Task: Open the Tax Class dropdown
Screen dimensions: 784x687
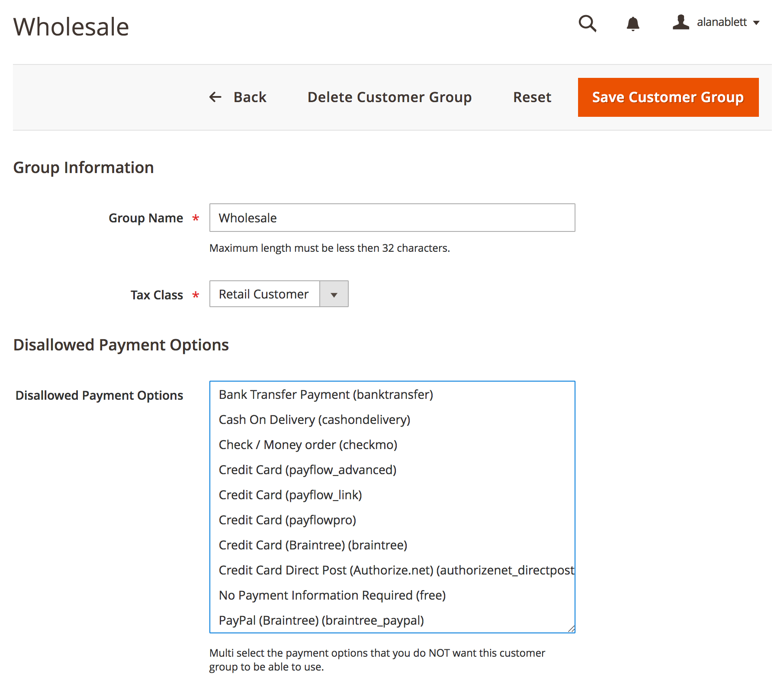Action: (279, 294)
